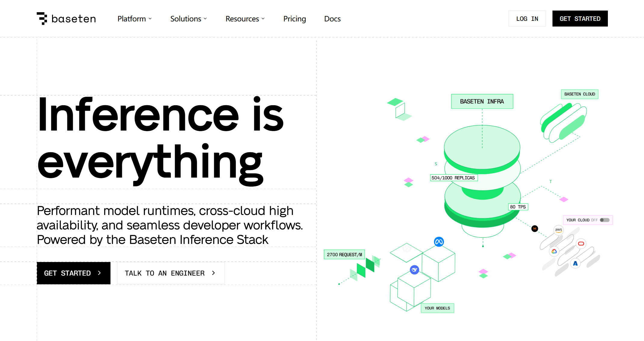Click the Baseten logo icon

tap(42, 18)
